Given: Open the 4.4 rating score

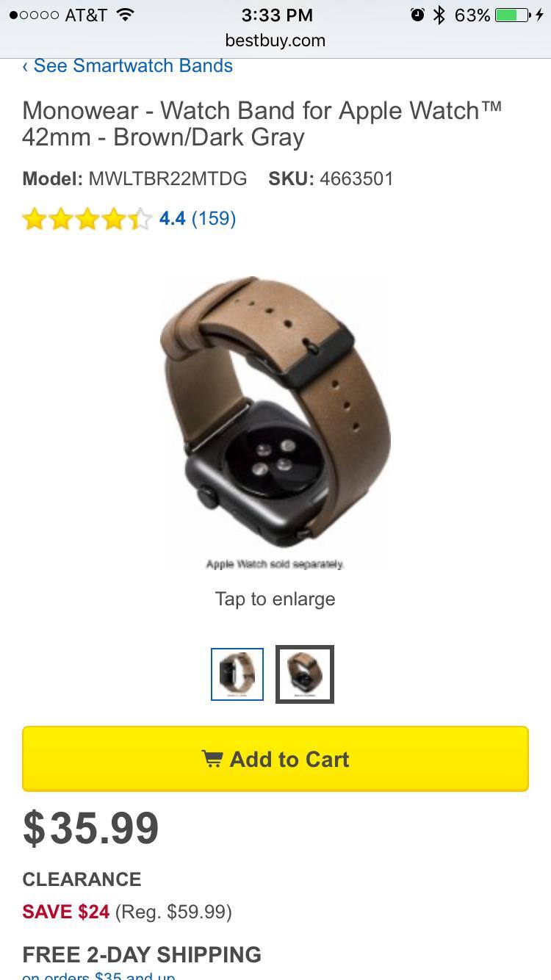Looking at the screenshot, I should pyautogui.click(x=173, y=218).
